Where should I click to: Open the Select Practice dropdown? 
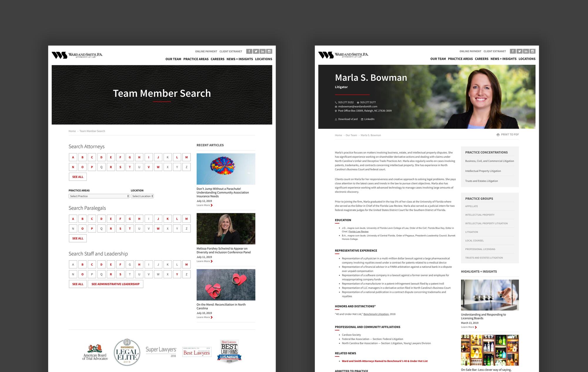pos(99,196)
